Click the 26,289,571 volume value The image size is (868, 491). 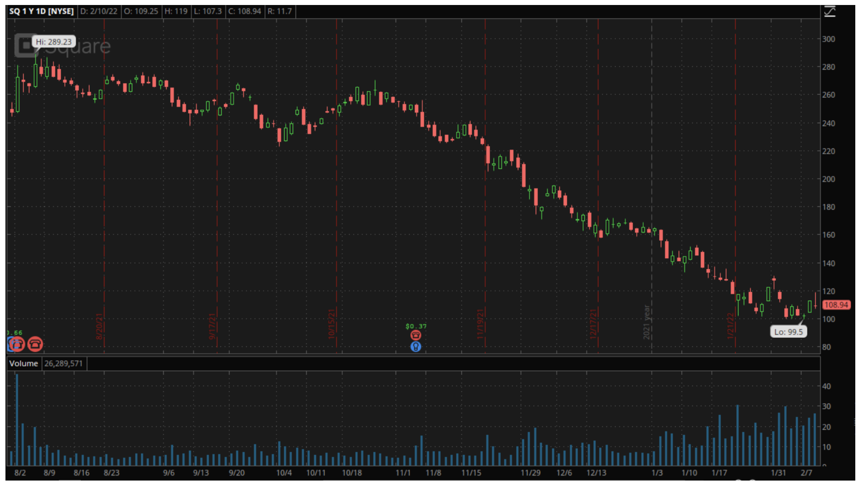tap(64, 363)
